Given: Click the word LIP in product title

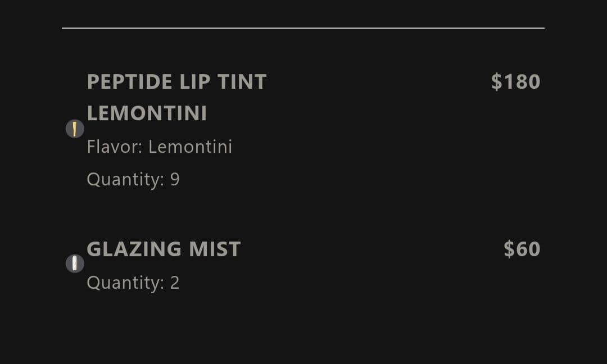Looking at the screenshot, I should (195, 82).
